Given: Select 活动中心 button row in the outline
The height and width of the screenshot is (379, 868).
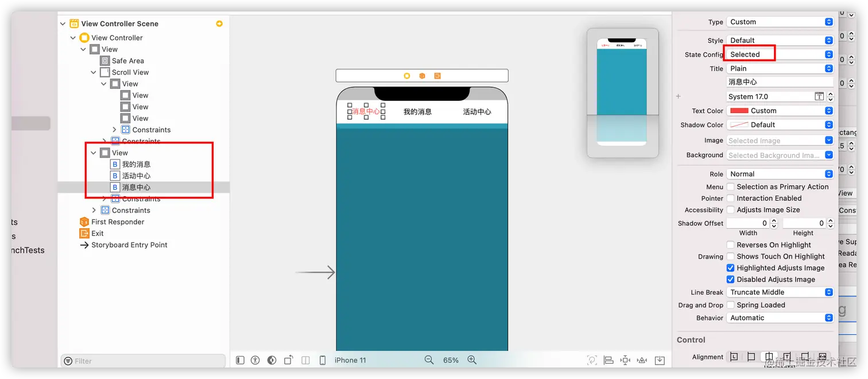Looking at the screenshot, I should 144,175.
